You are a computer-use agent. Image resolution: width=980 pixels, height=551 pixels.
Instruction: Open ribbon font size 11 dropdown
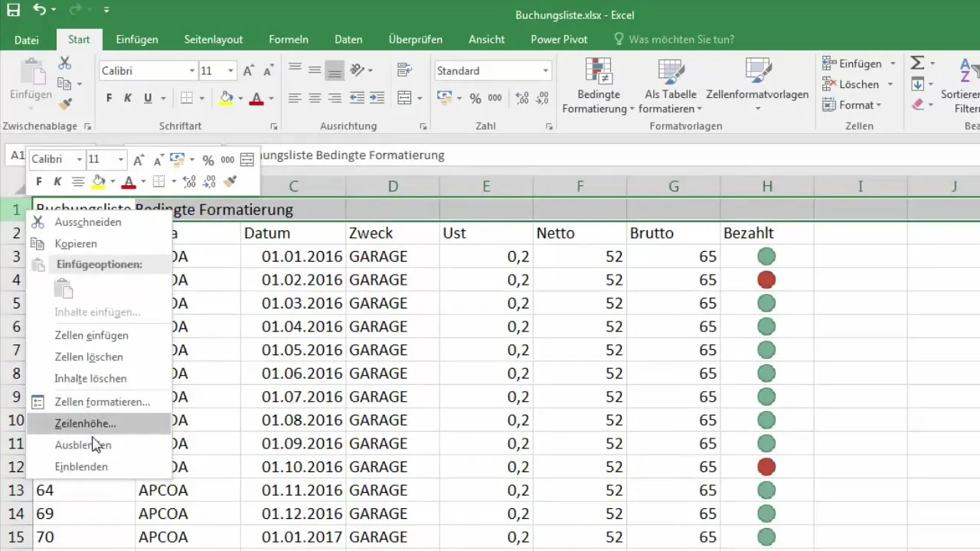(230, 70)
